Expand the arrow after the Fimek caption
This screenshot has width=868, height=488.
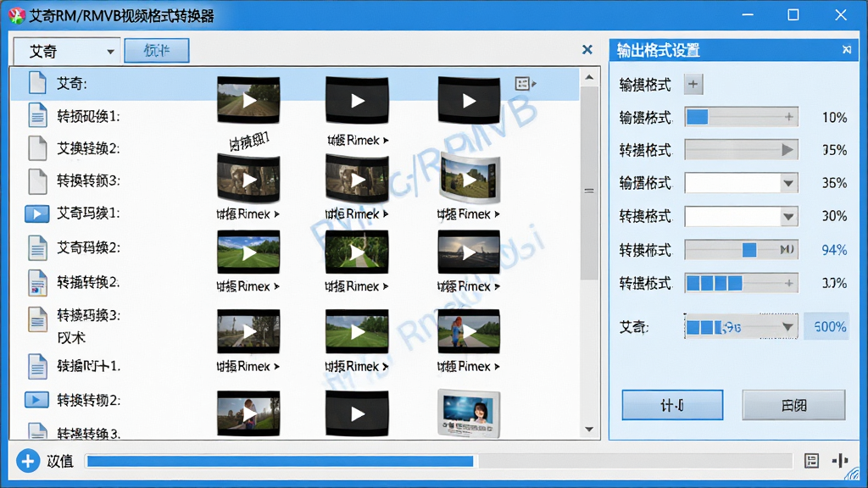[x=497, y=214]
